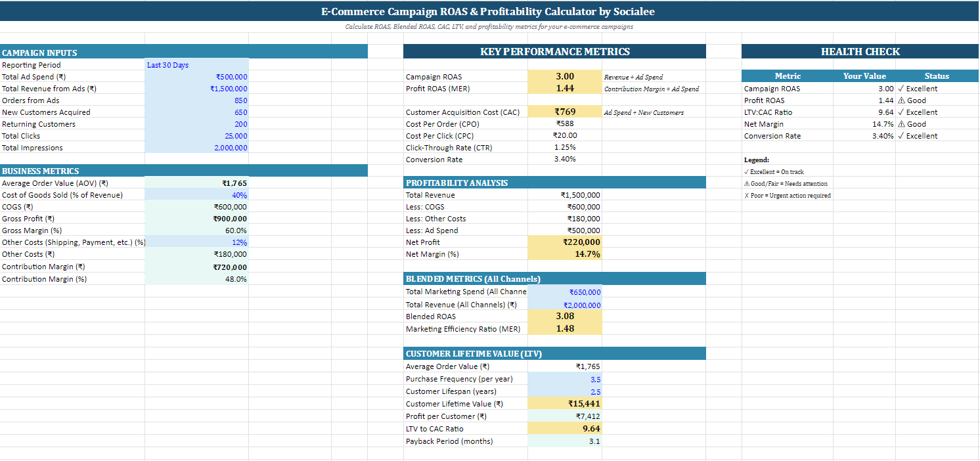
Task: Select the LTV to CAC Ratio result 9.64
Action: click(565, 429)
